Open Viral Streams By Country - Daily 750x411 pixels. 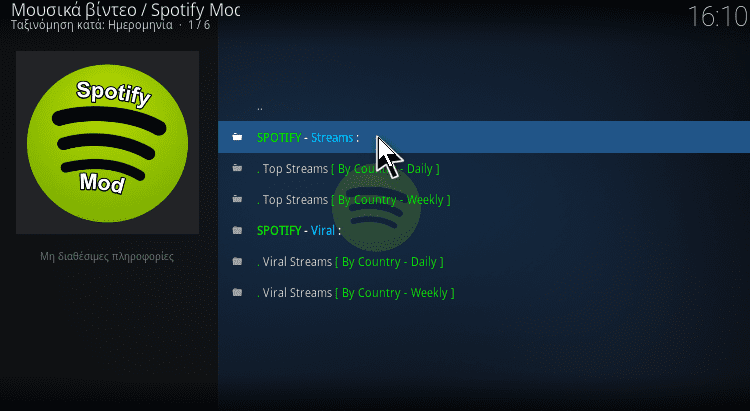[x=484, y=262]
